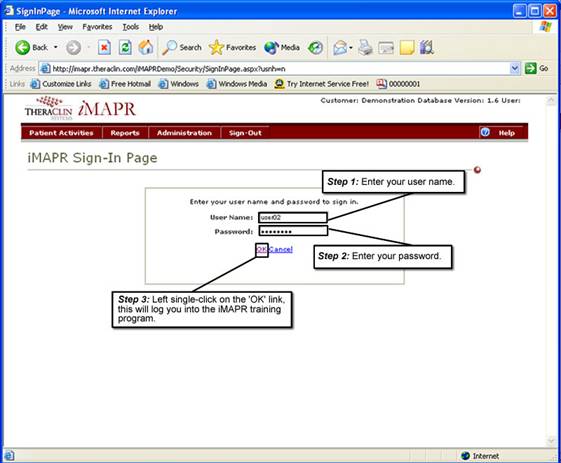Viewport: 561px width, 463px height.
Task: Click the Stop loading icon
Action: coord(104,48)
